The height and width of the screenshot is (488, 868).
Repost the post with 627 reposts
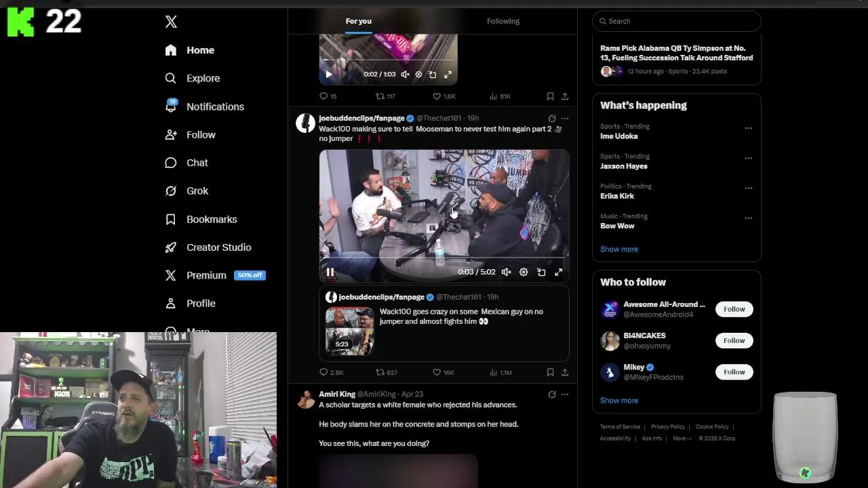(387, 372)
